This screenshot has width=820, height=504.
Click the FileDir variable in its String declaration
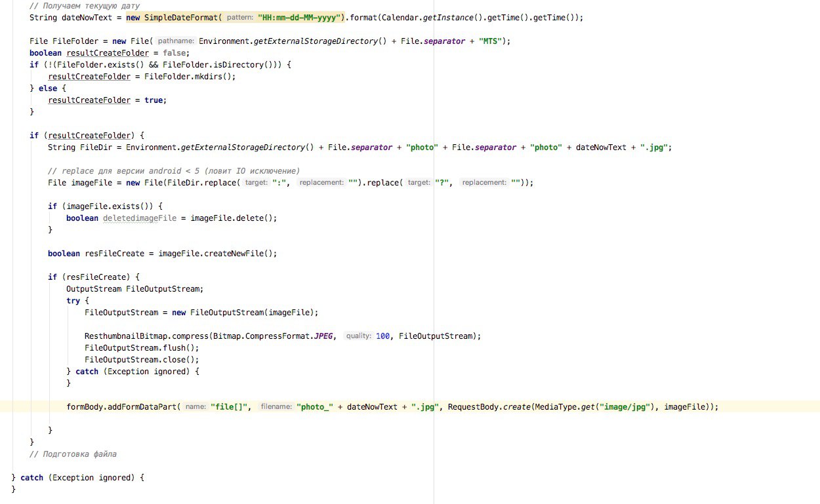coord(96,147)
